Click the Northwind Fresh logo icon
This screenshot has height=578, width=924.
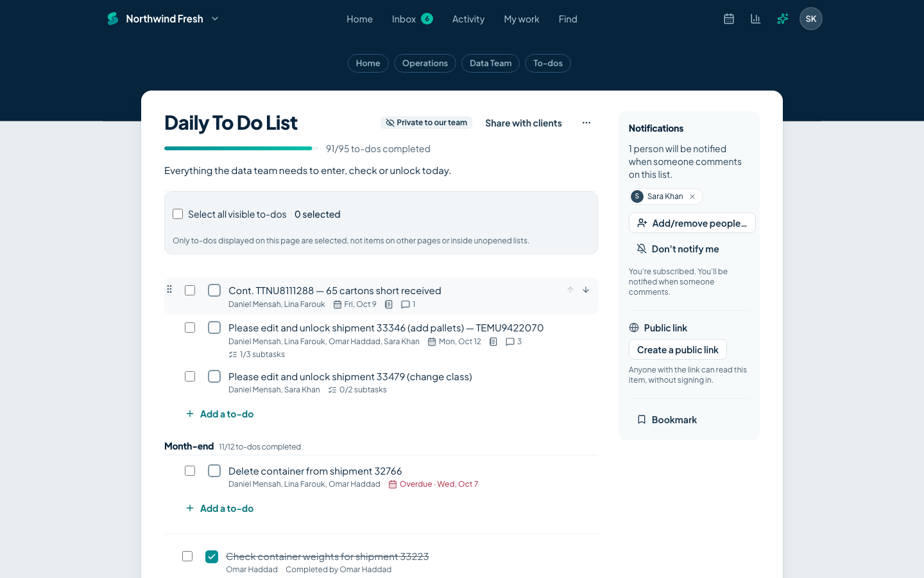click(x=113, y=19)
